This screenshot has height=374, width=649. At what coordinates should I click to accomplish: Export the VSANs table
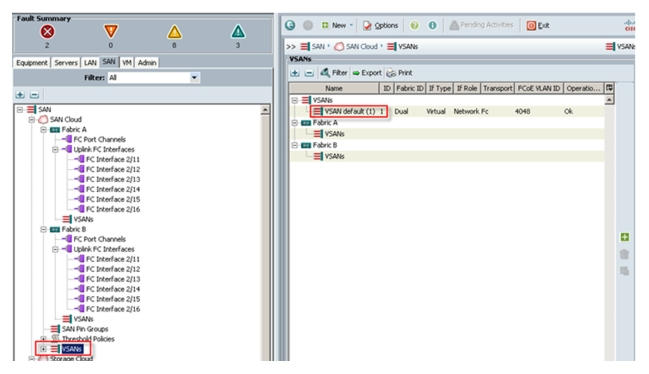(367, 73)
